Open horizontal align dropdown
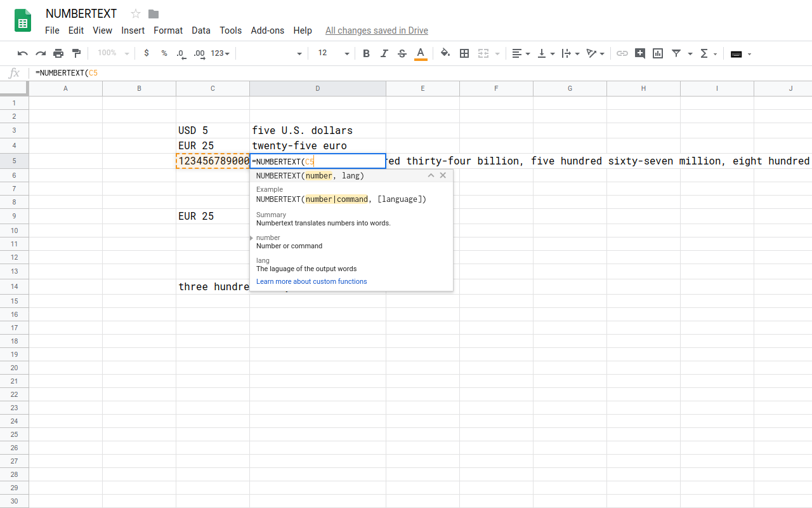The height and width of the screenshot is (508, 812). 521,53
